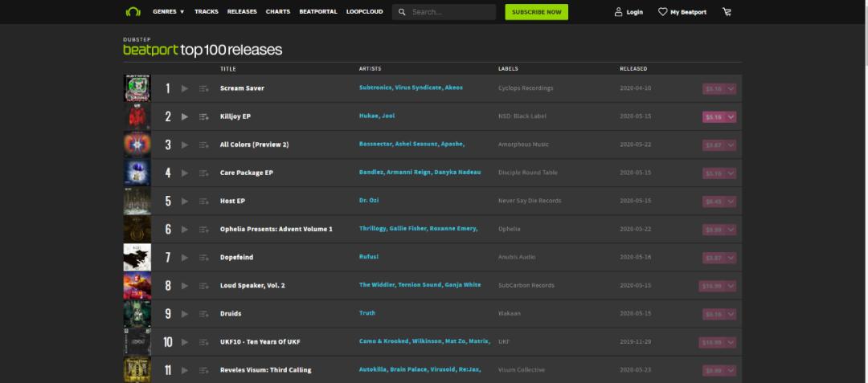The image size is (868, 383).
Task: Add UKF10 release to queue
Action: pos(203,342)
